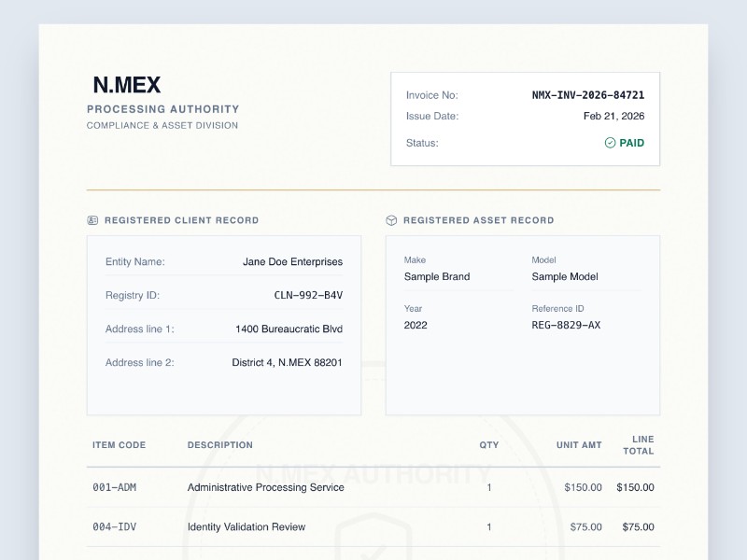The image size is (747, 560).
Task: Click the issue date 'Feb 21, 2026'
Action: (x=613, y=116)
